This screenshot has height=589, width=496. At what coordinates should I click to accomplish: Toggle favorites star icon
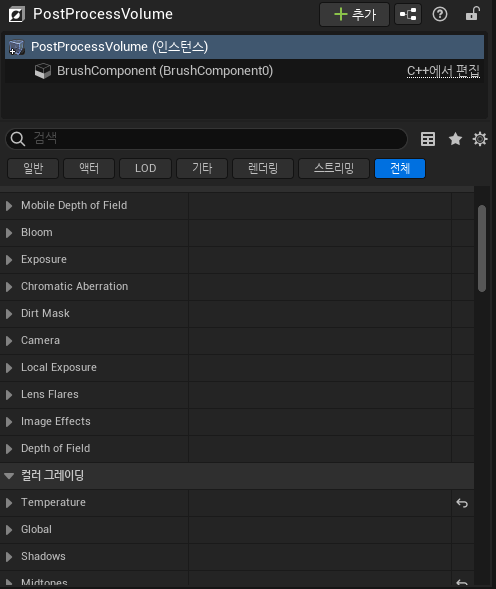(x=455, y=139)
